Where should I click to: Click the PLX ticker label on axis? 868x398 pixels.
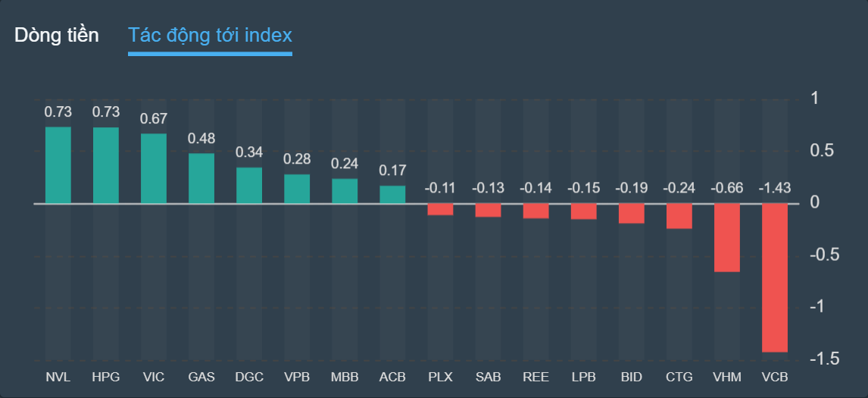click(440, 377)
